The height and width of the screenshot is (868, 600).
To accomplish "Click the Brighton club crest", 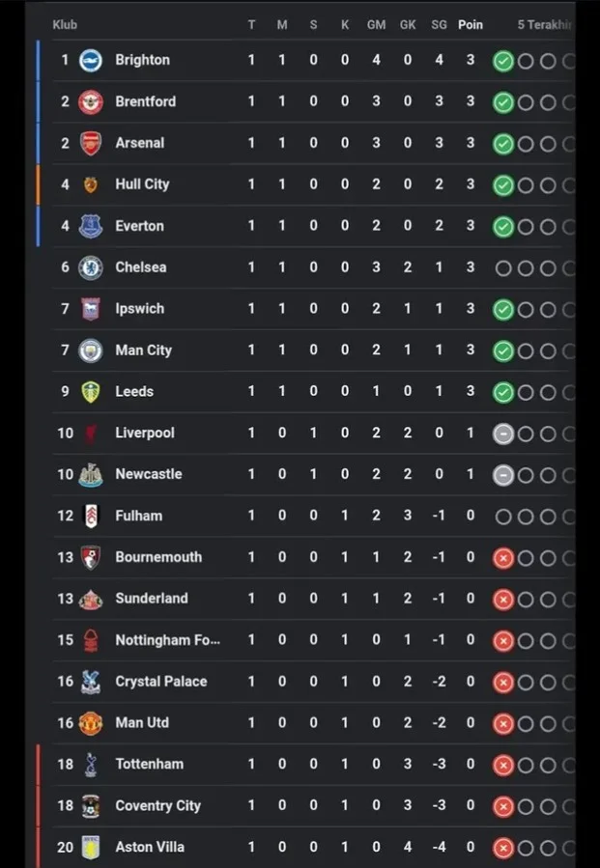I will 90,60.
